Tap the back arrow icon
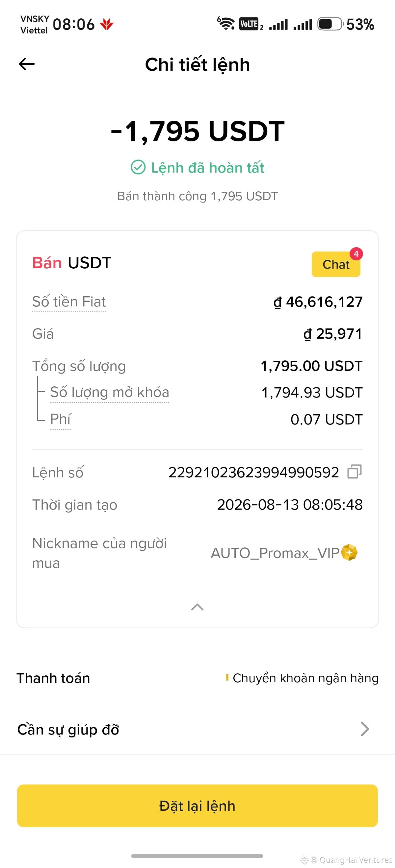Image resolution: width=395 pixels, height=868 pixels. 27,64
